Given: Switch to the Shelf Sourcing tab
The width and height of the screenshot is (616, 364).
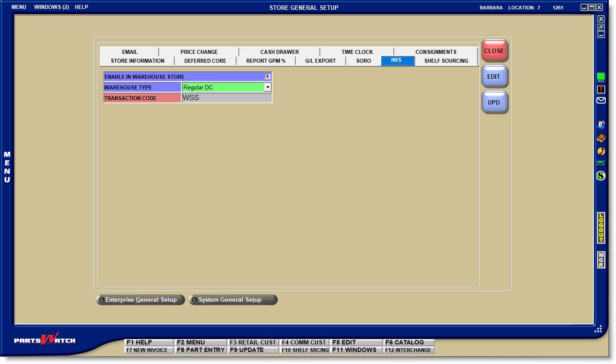Looking at the screenshot, I should (446, 61).
